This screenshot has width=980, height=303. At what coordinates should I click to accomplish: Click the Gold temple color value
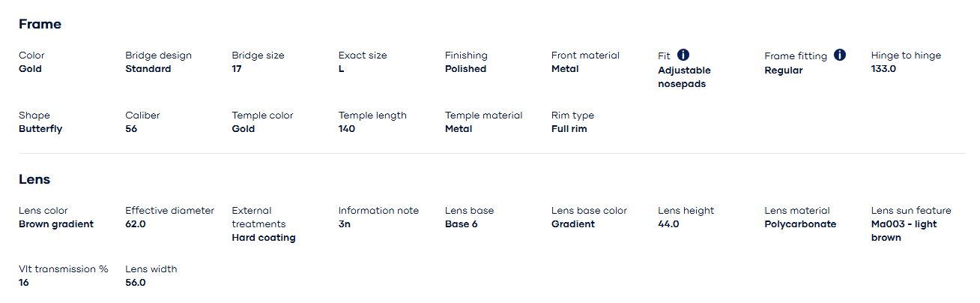[244, 129]
